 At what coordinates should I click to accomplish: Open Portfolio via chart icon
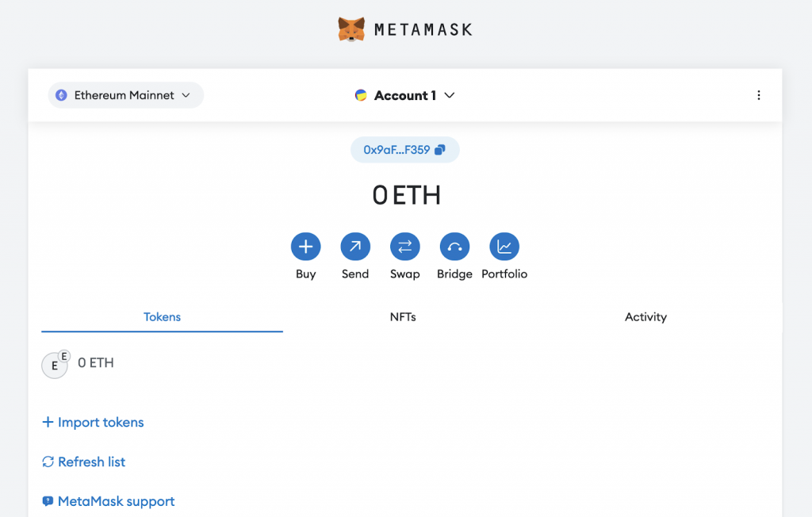click(x=504, y=247)
